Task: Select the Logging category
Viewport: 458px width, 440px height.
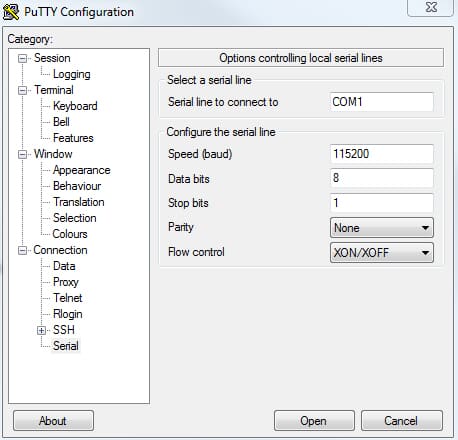Action: (72, 74)
